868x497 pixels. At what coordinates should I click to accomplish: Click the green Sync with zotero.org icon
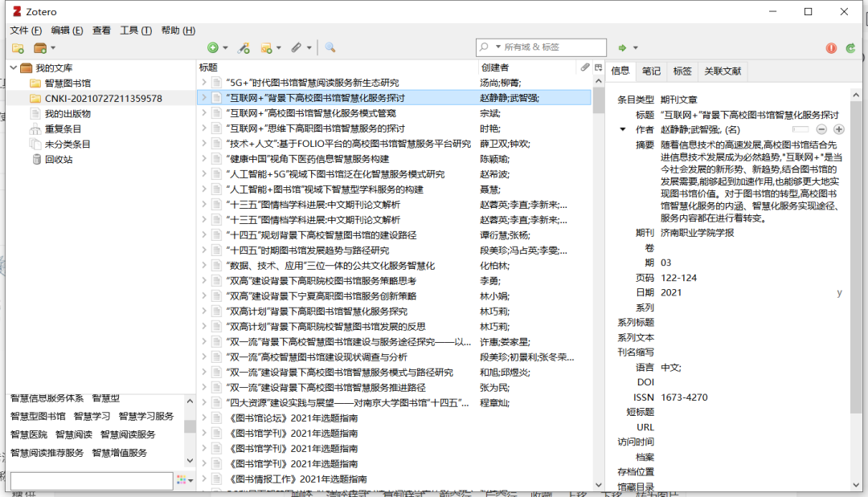pos(851,48)
